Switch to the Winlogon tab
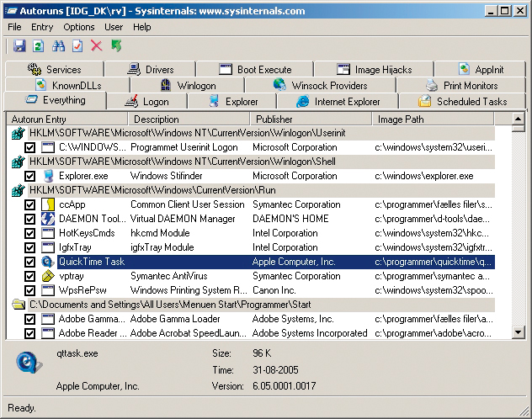 (188, 85)
